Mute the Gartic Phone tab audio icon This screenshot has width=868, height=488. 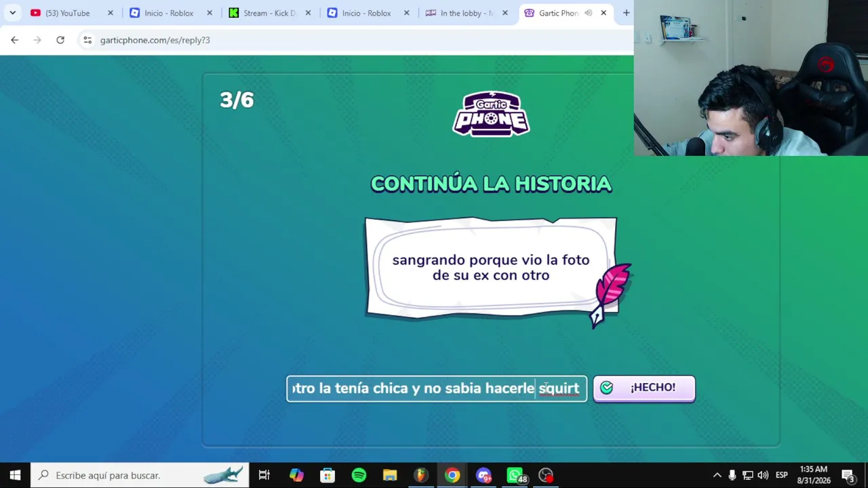[588, 13]
